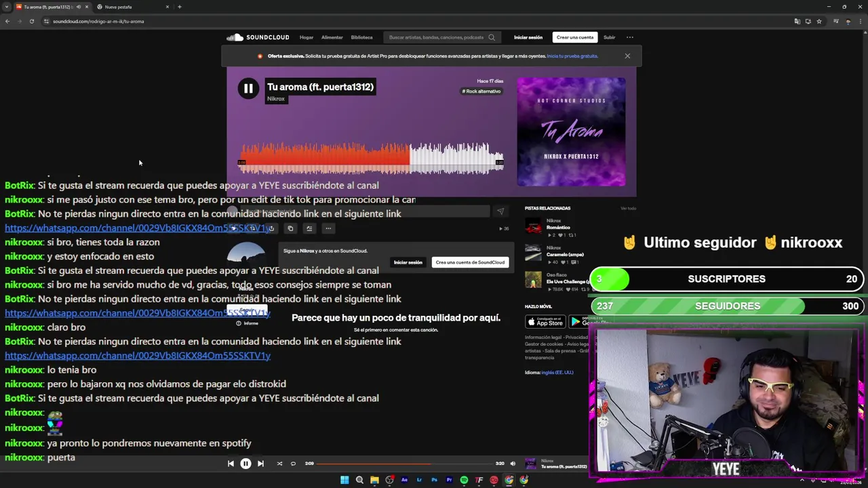The image size is (868, 488).
Task: Click the share track icon
Action: click(271, 228)
